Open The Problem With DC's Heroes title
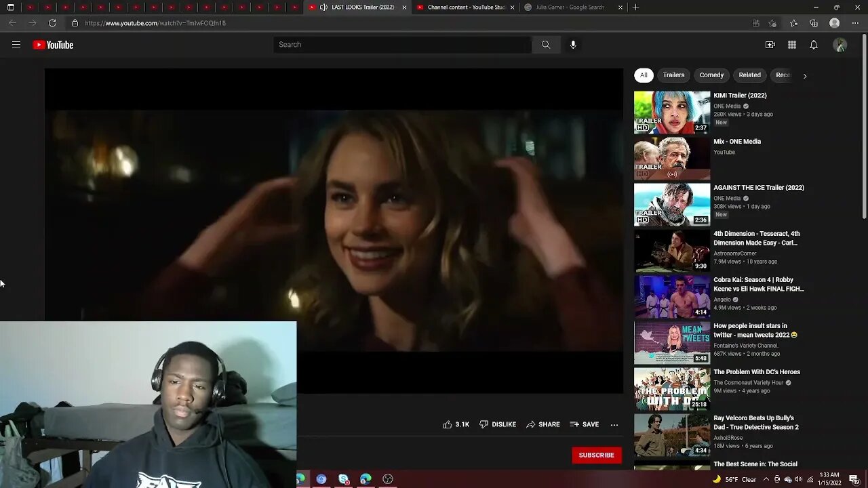868x488 pixels. pos(757,372)
